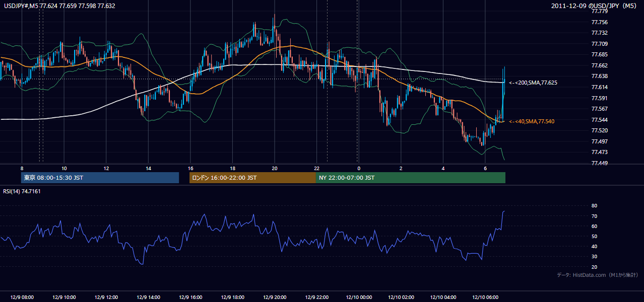This screenshot has width=644, height=302.
Task: Click price level 77.662 on axis
Action: [599, 65]
